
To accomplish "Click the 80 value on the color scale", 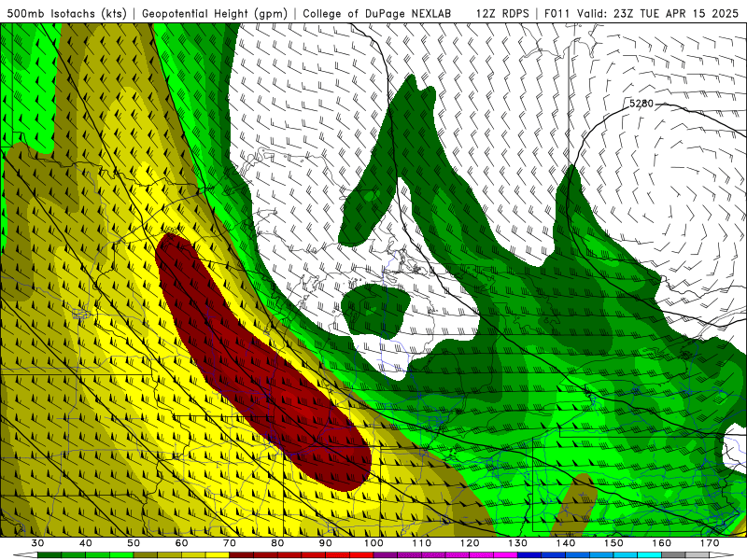I will pos(277,543).
